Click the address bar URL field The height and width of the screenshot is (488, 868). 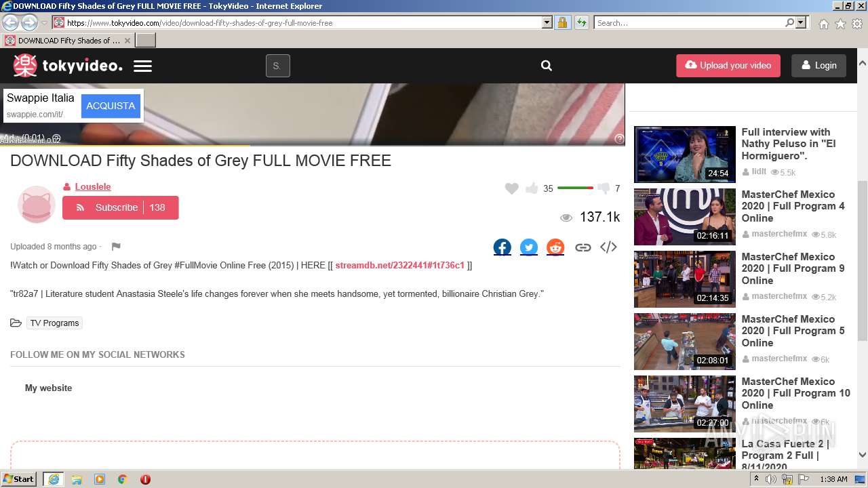pos(303,22)
